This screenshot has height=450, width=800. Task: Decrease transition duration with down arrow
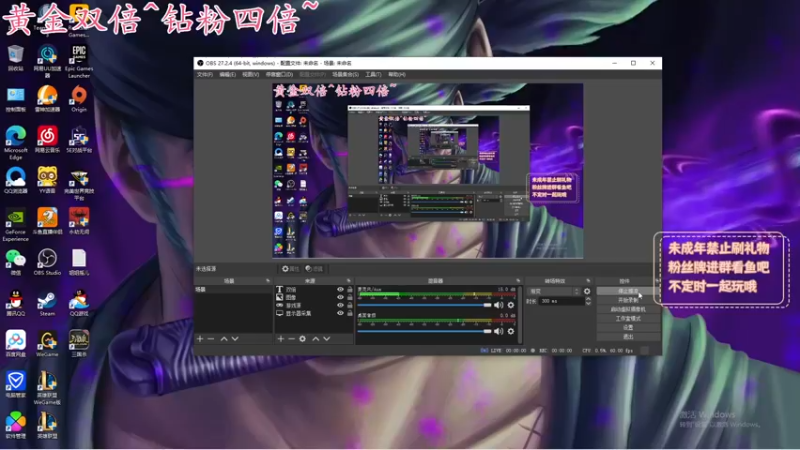(588, 304)
